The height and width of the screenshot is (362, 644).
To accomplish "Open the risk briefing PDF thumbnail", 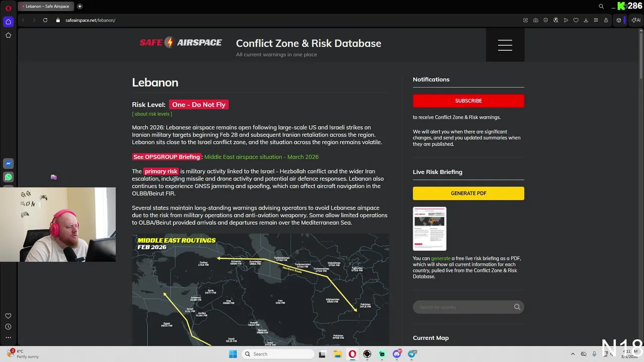I will click(430, 228).
